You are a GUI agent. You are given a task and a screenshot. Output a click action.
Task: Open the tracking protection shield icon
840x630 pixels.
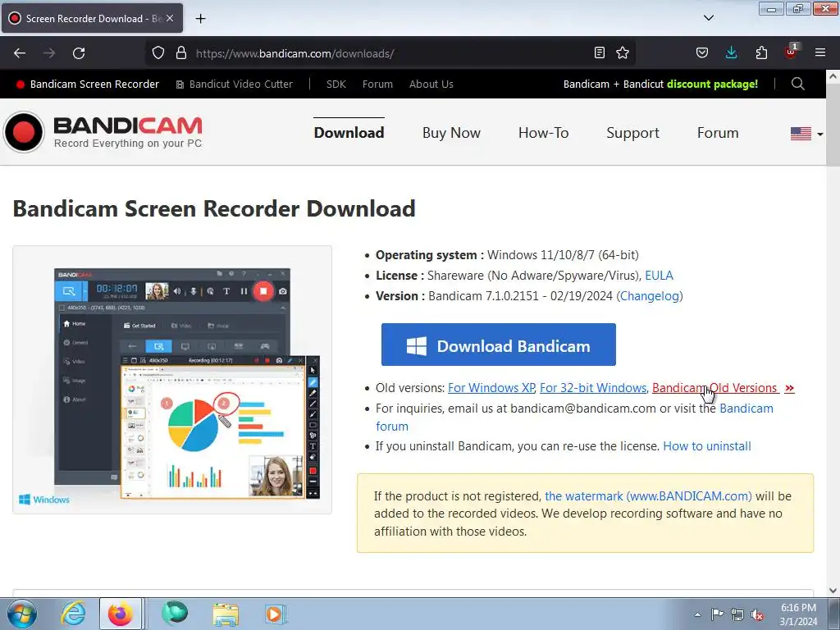[x=158, y=53]
